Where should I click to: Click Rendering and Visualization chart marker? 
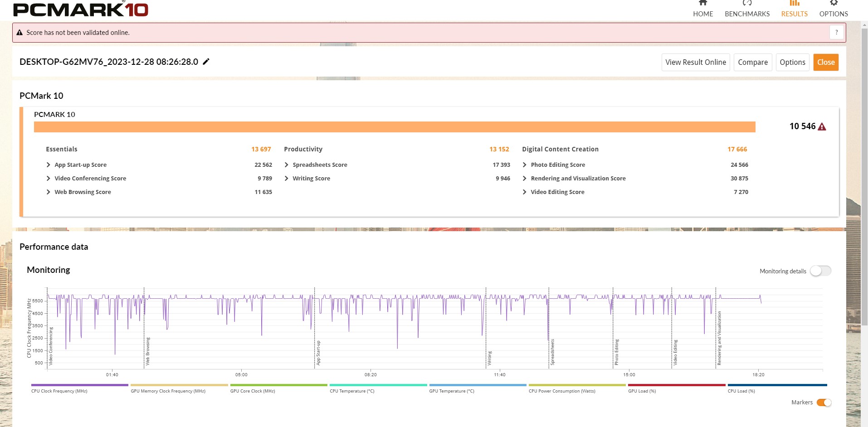click(x=719, y=338)
